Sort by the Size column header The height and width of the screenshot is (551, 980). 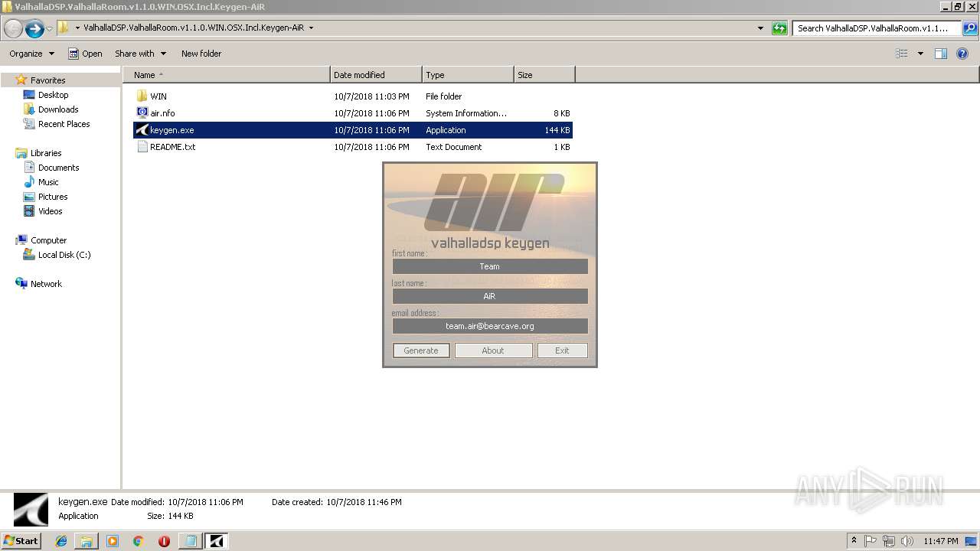[x=544, y=75]
